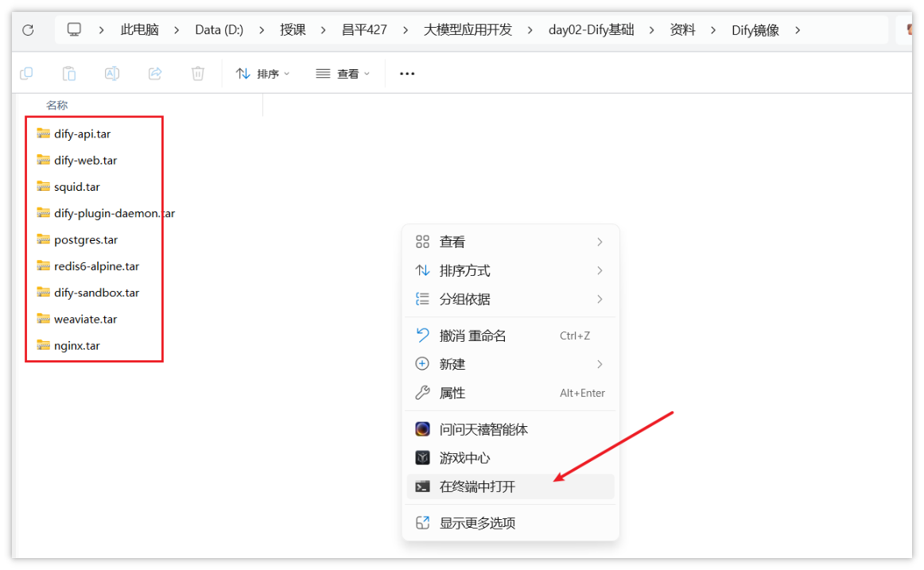This screenshot has height=570, width=924.
Task: Click the 名称 column header
Action: point(57,106)
